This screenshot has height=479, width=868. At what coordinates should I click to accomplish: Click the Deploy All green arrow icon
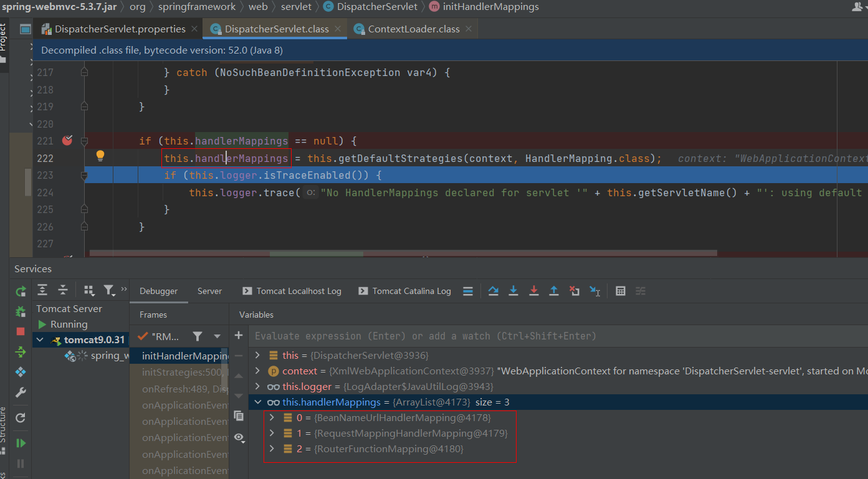coord(21,352)
